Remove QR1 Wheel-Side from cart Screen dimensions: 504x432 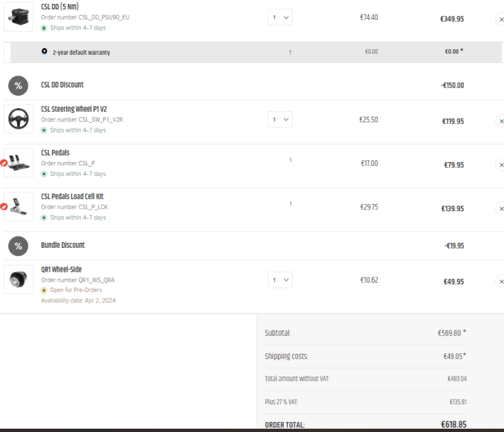(500, 281)
